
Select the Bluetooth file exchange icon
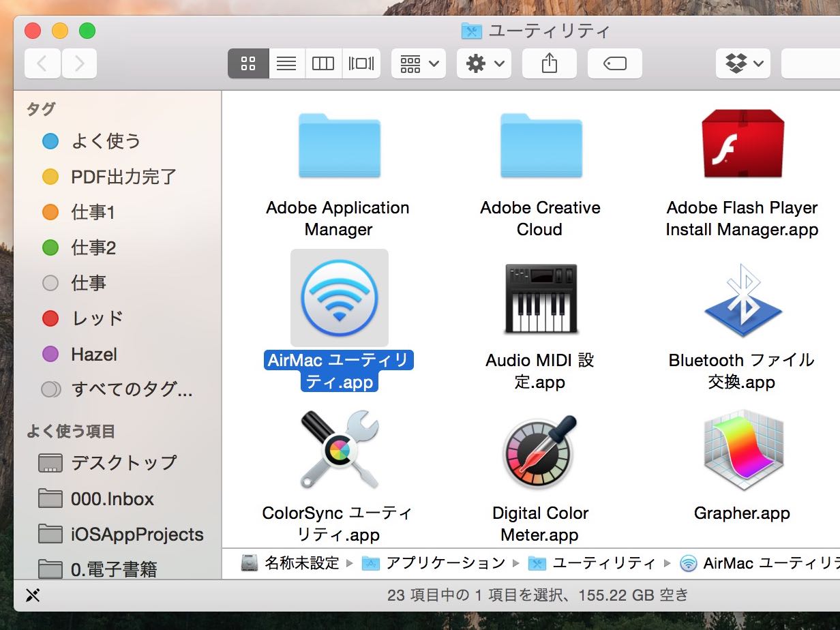tap(742, 300)
